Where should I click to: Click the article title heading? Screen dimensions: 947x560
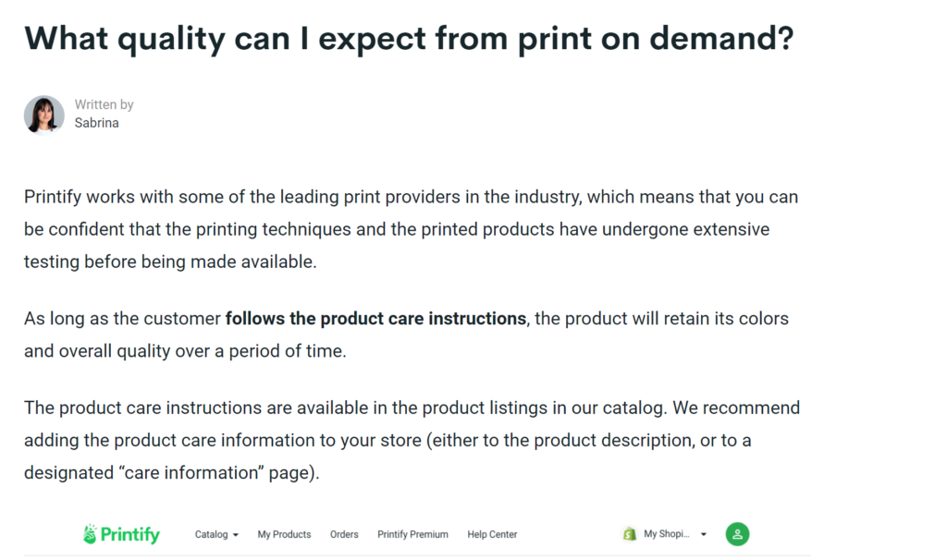pyautogui.click(x=408, y=38)
